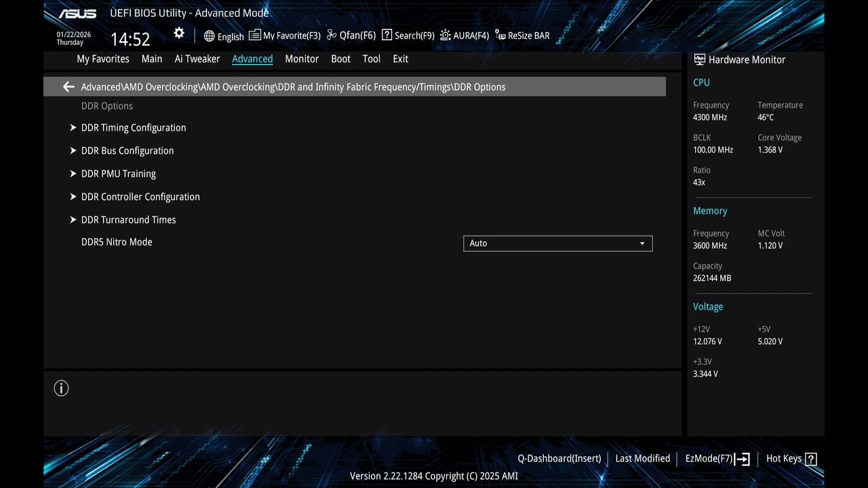Expand DDR Controller Configuration
This screenshot has width=868, height=488.
(140, 197)
